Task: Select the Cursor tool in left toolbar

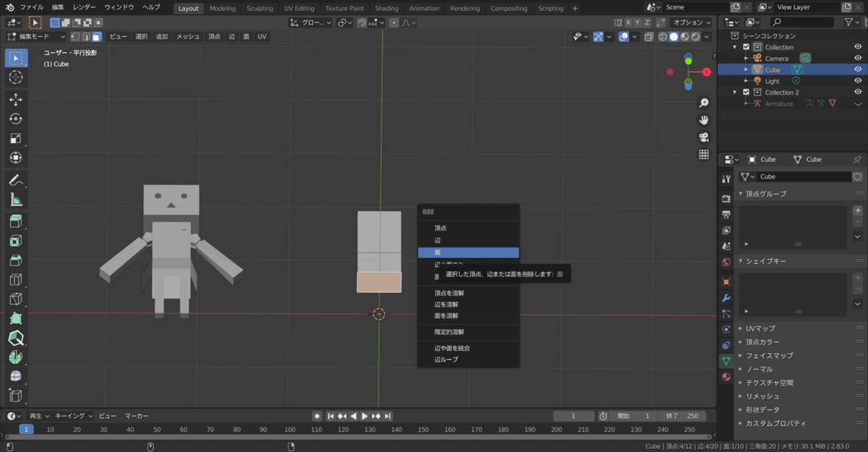Action: [16, 77]
